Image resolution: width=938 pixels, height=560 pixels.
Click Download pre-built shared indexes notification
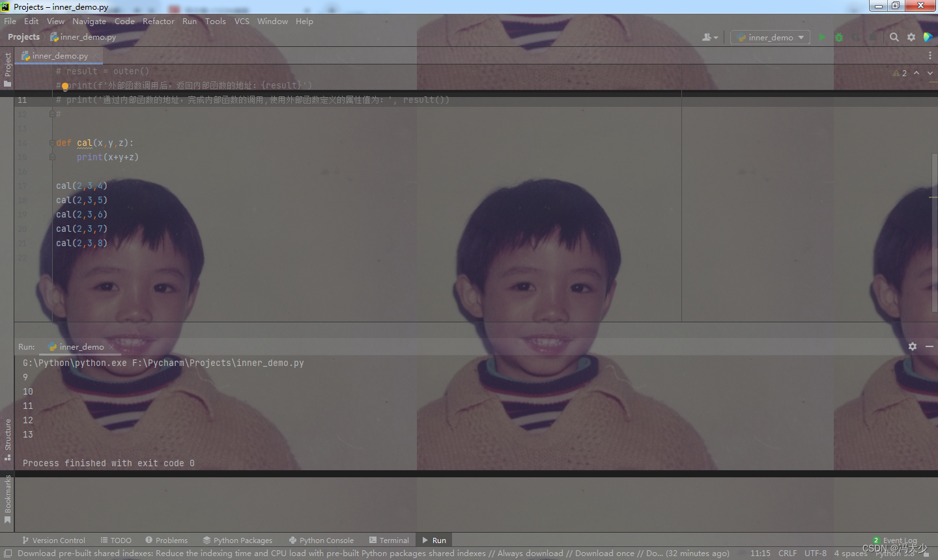point(373,553)
